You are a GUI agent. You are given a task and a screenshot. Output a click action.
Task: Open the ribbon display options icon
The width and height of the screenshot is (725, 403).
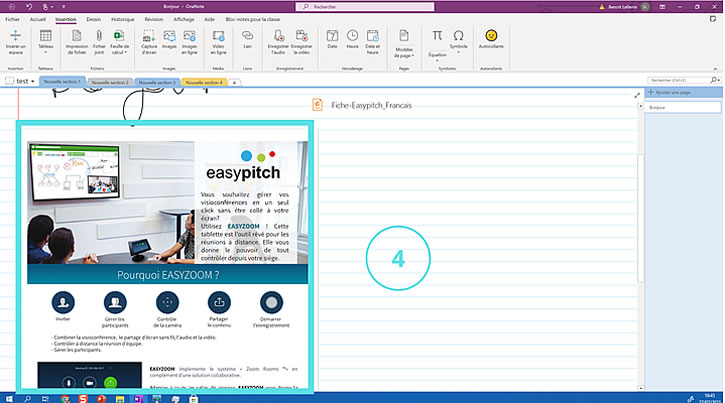click(x=662, y=7)
